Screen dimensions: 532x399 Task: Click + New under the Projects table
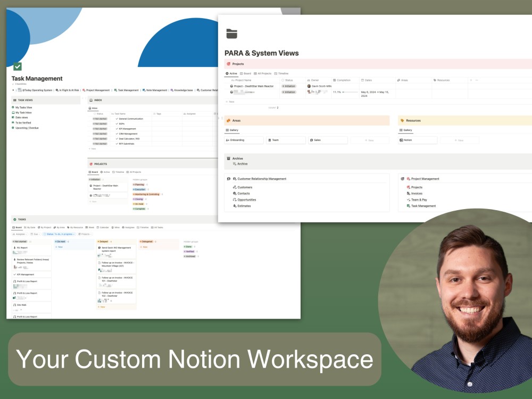[x=230, y=102]
